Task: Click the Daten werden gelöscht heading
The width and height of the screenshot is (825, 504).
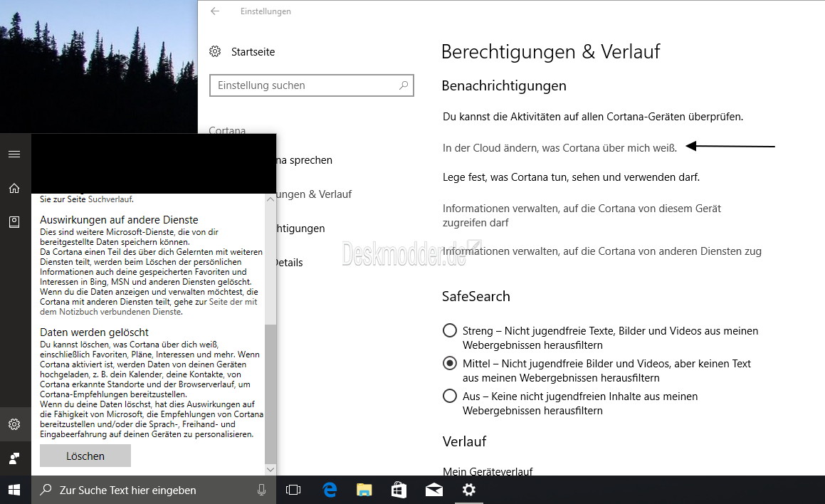Action: (x=94, y=332)
